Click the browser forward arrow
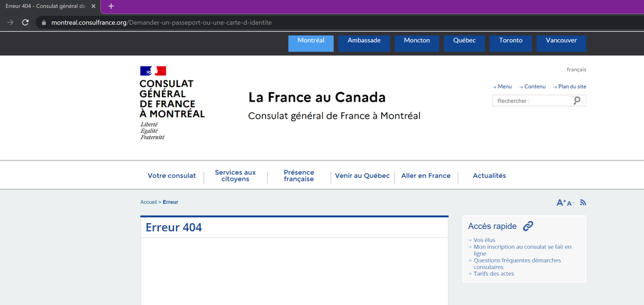This screenshot has height=305, width=644. click(10, 23)
